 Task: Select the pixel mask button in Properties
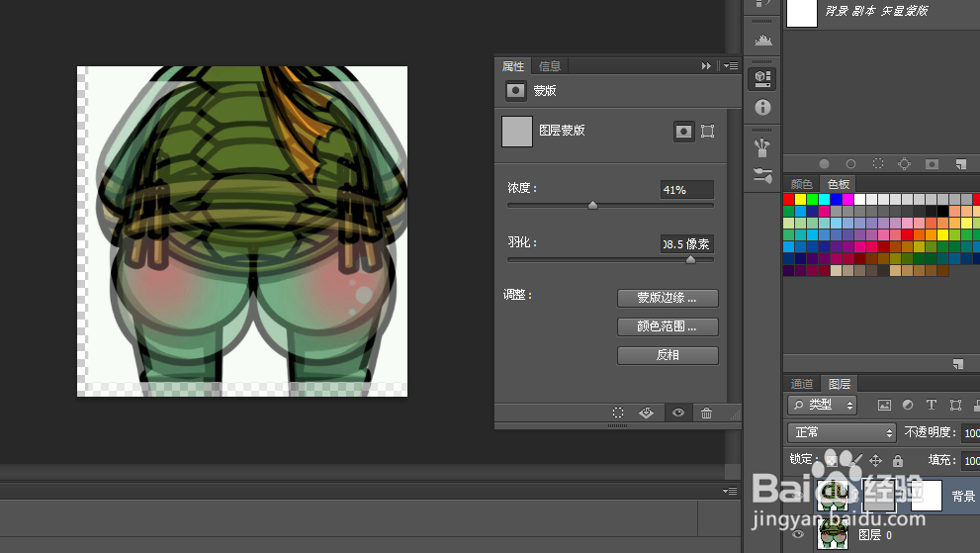(x=683, y=132)
